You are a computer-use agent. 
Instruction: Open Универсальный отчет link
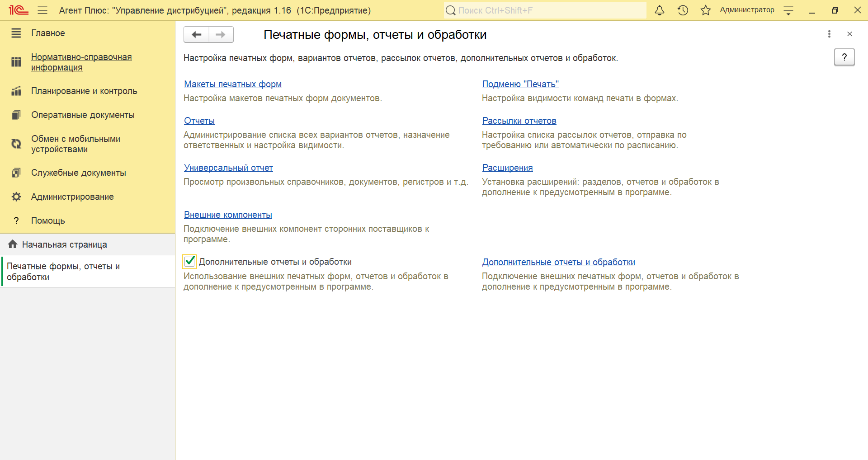click(x=228, y=168)
